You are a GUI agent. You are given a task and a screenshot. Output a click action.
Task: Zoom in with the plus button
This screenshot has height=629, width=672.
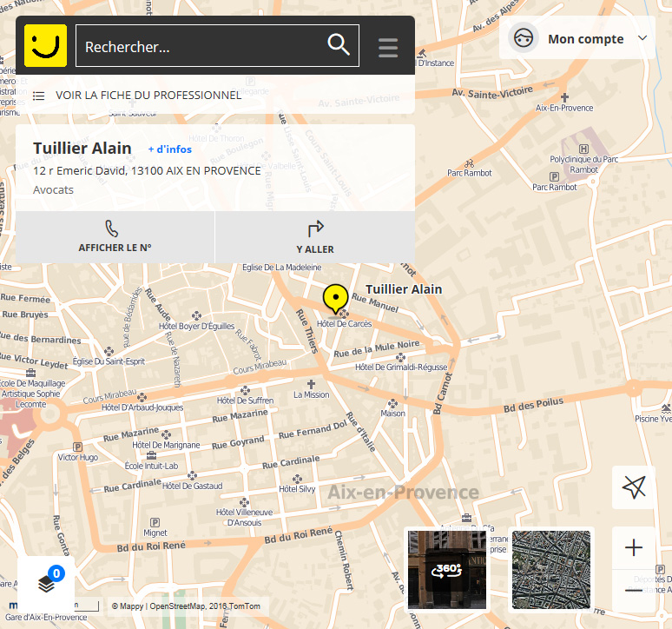point(634,547)
